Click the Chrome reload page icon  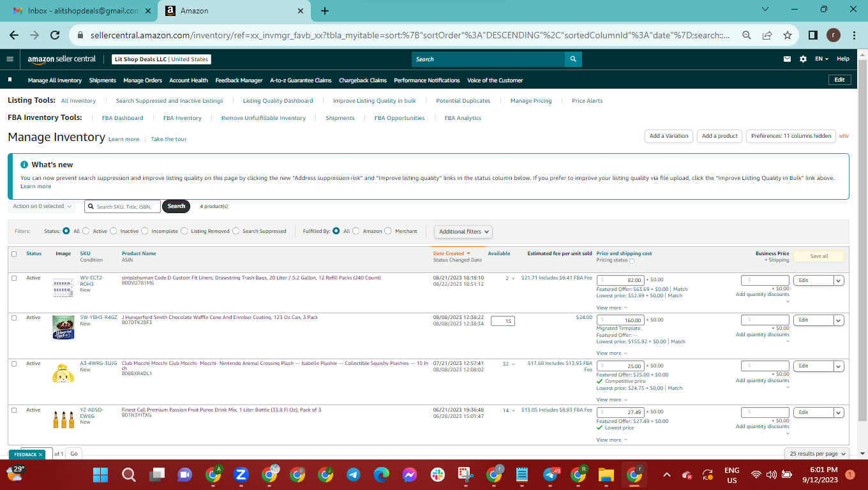(x=55, y=35)
